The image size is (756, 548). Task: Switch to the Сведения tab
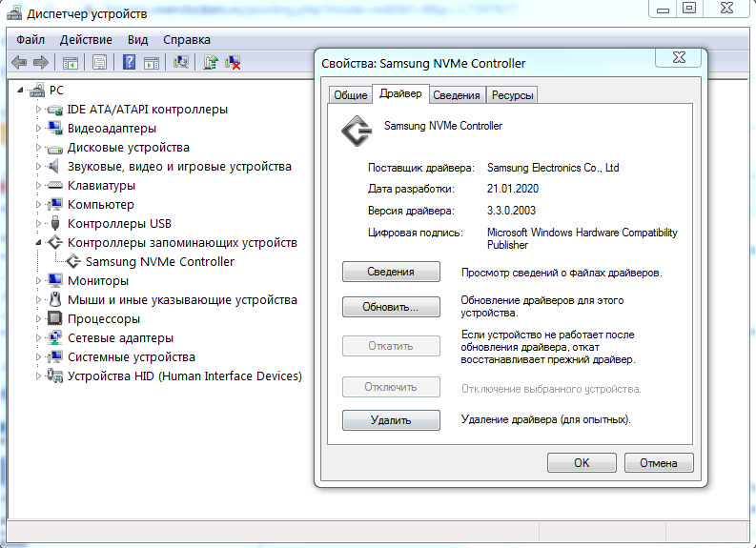457,95
